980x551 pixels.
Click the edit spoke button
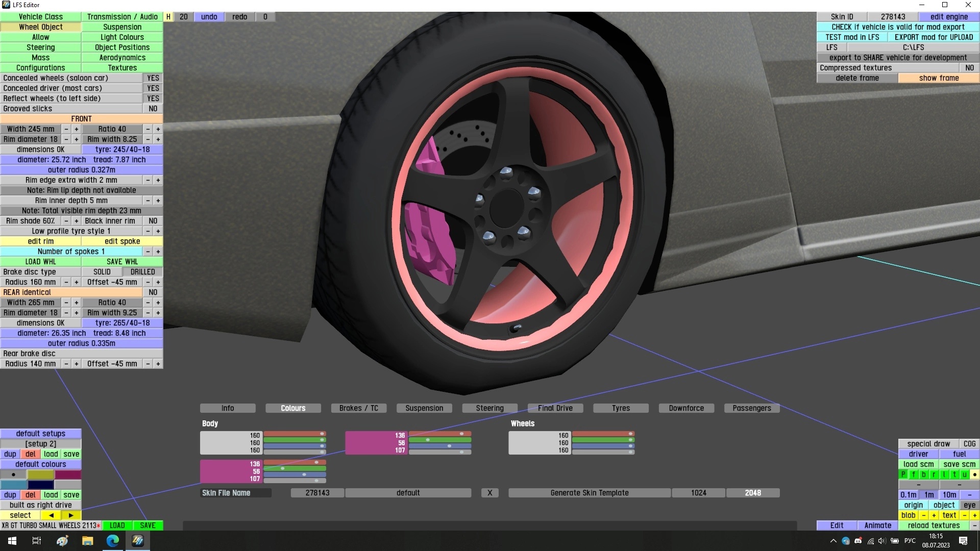(122, 241)
